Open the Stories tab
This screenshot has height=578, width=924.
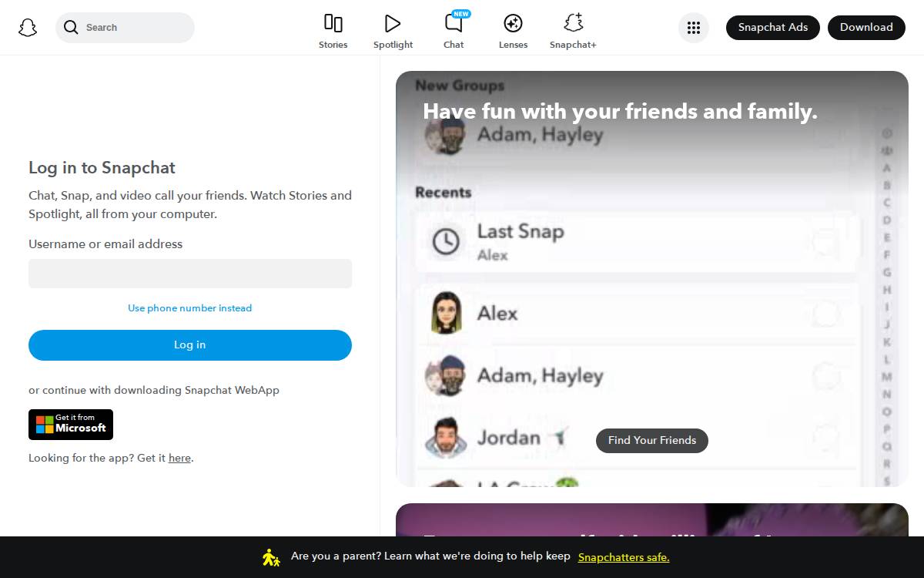pos(333,32)
